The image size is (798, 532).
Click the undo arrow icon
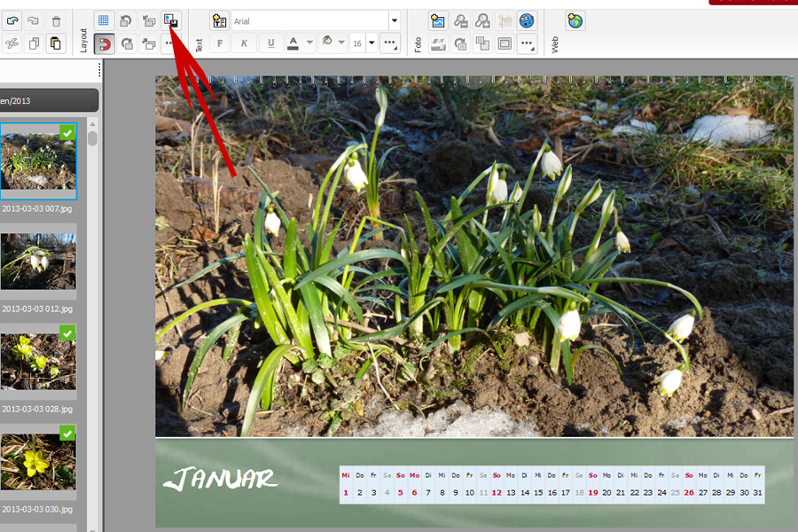coord(12,21)
